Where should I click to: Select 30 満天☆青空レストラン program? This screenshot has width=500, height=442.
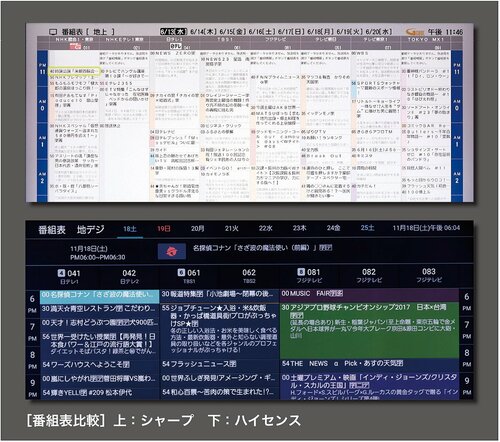pyautogui.click(x=99, y=309)
